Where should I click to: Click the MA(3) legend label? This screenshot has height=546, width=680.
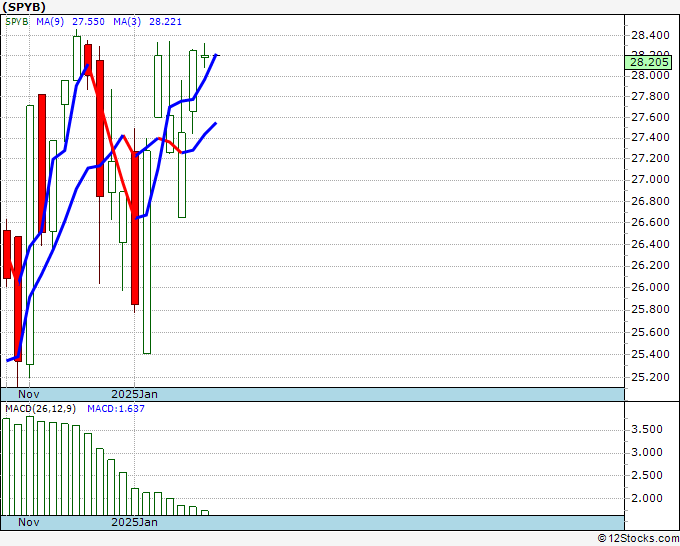coord(127,22)
